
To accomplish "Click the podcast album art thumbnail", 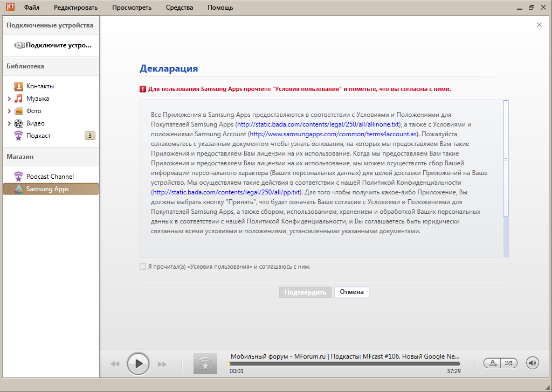I will click(205, 363).
